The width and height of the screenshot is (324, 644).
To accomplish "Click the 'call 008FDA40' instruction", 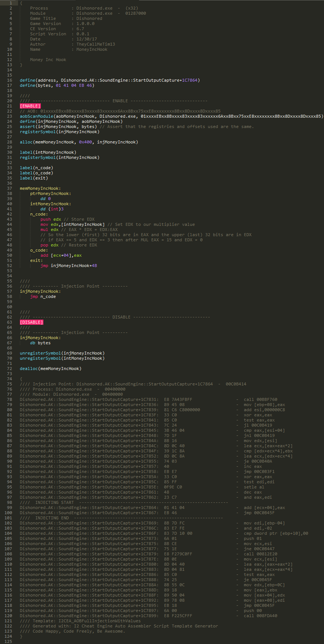I will [x=260, y=616].
